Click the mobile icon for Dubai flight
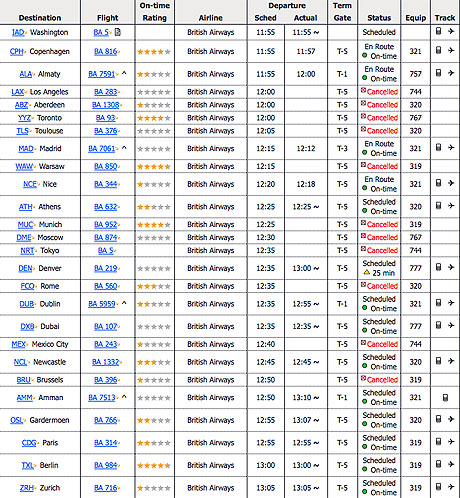The image size is (460, 498). point(439,325)
